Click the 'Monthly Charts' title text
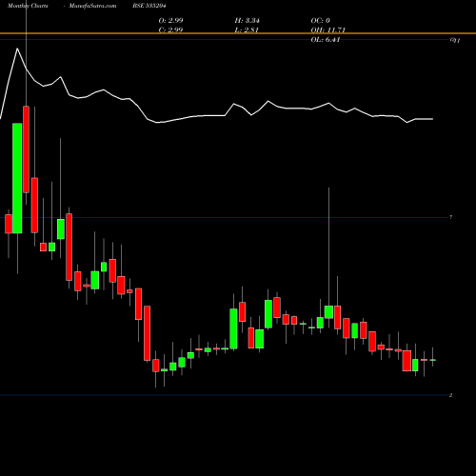476x476 pixels. [28, 6]
